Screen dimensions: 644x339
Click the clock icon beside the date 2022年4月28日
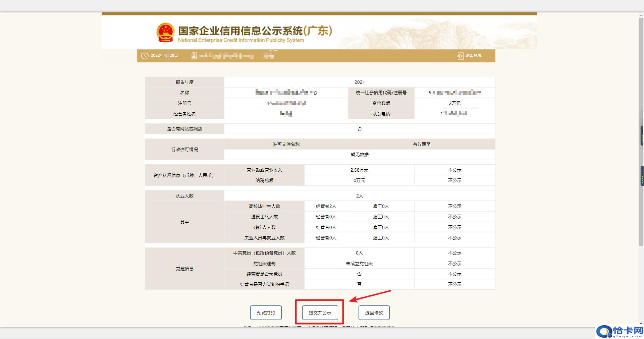pyautogui.click(x=144, y=56)
